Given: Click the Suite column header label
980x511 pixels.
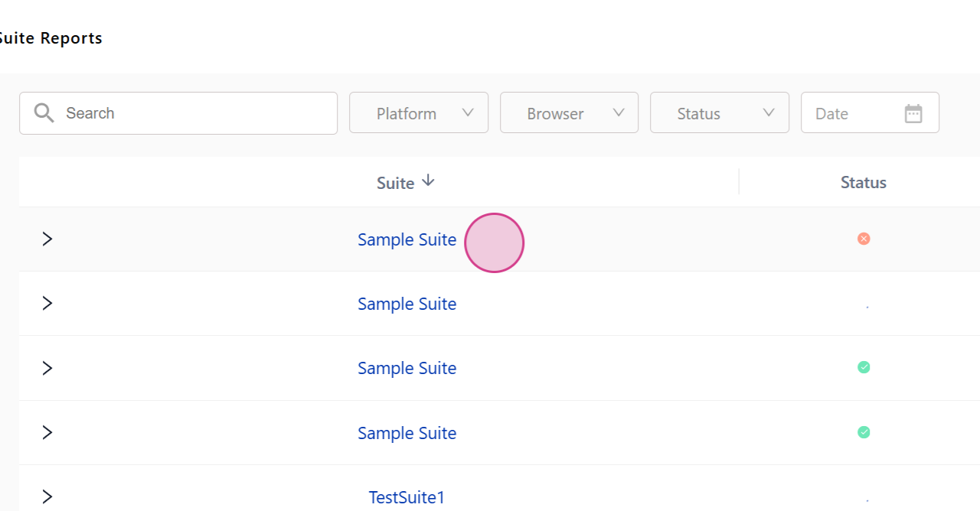Looking at the screenshot, I should tap(396, 183).
